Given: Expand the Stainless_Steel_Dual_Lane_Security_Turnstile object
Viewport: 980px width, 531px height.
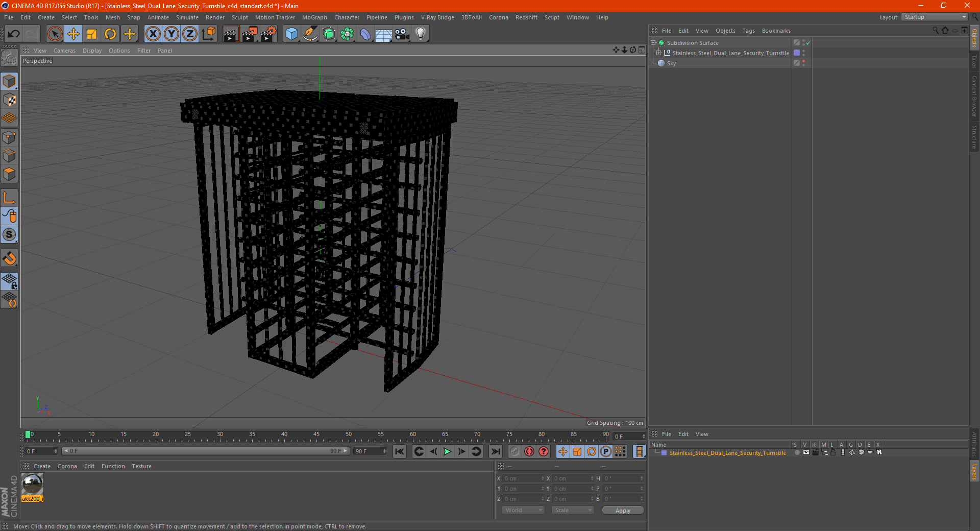Looking at the screenshot, I should [x=659, y=53].
